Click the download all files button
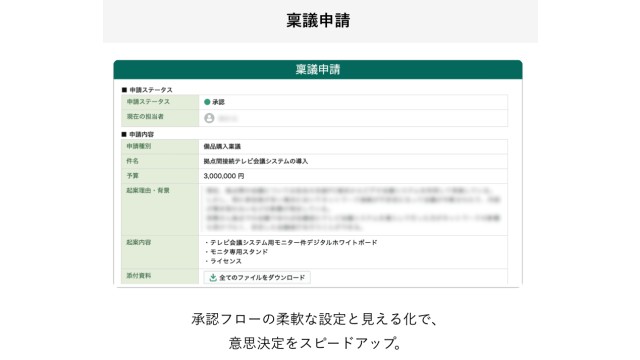Screen dimensions: 640x360 click(x=257, y=278)
